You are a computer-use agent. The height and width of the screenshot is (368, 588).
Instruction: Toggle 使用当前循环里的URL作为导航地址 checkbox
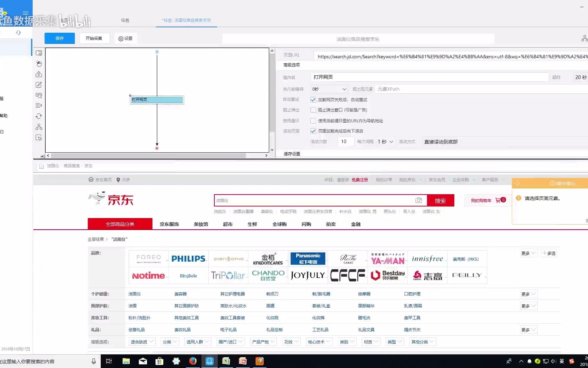coord(313,121)
